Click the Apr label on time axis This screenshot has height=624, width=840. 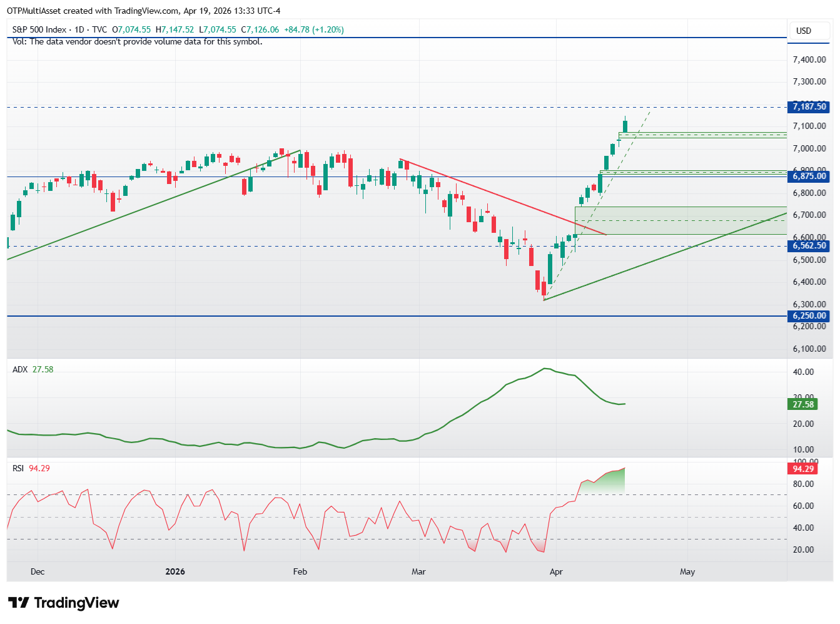tap(556, 571)
